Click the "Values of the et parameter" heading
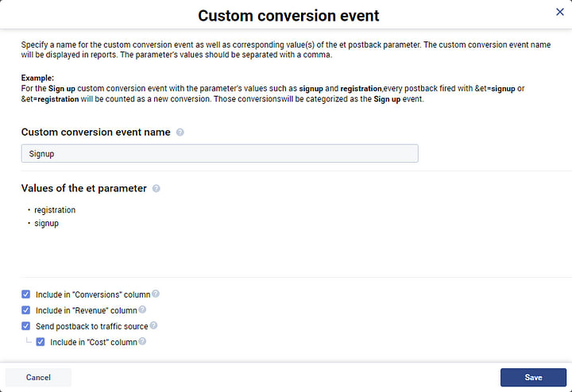 pos(83,189)
